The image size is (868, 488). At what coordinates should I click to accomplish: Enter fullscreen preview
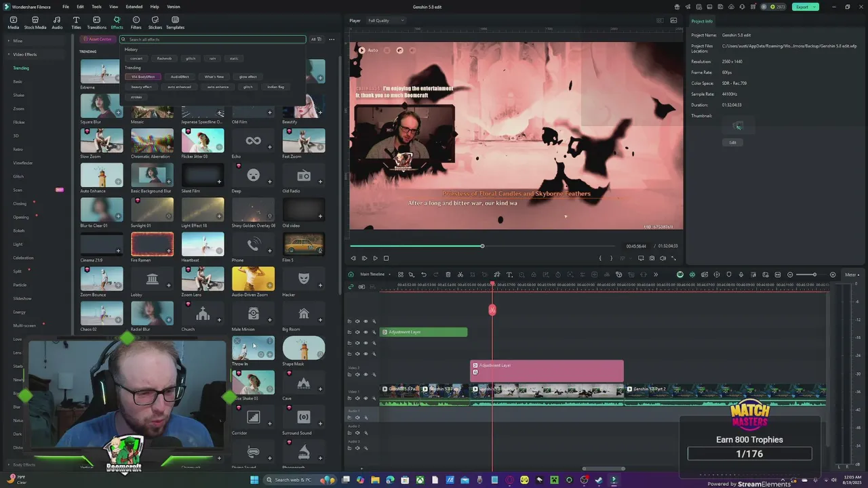click(x=673, y=258)
